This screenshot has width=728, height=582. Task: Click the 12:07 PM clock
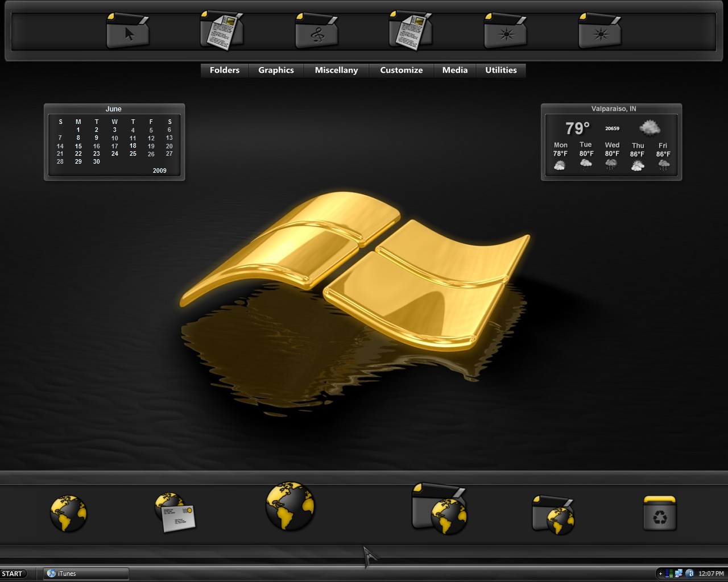click(711, 573)
